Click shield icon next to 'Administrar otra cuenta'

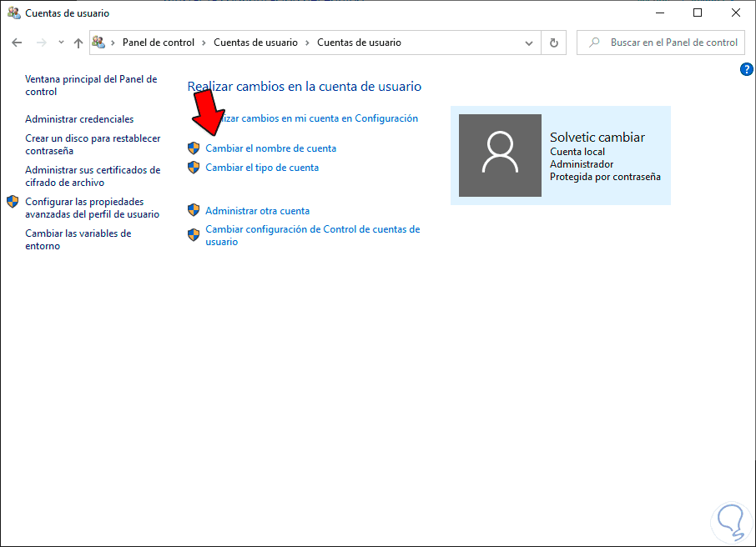coord(194,210)
